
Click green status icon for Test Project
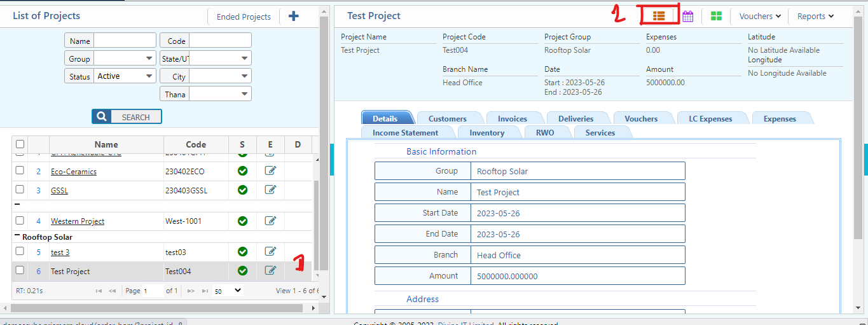(242, 270)
